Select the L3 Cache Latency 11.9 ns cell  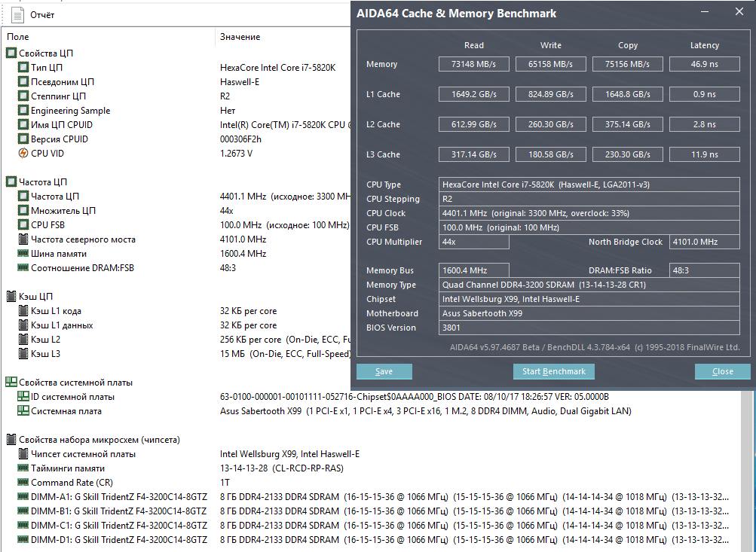pos(705,154)
